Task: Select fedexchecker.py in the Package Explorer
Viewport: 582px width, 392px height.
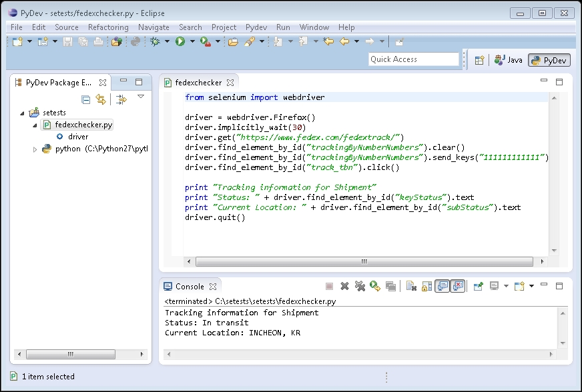Action: 77,125
